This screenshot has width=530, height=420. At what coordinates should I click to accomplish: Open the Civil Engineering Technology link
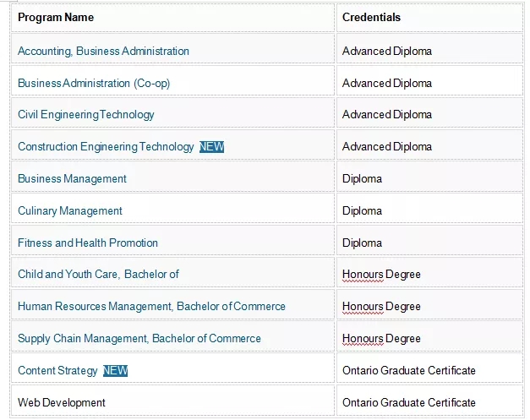[86, 114]
